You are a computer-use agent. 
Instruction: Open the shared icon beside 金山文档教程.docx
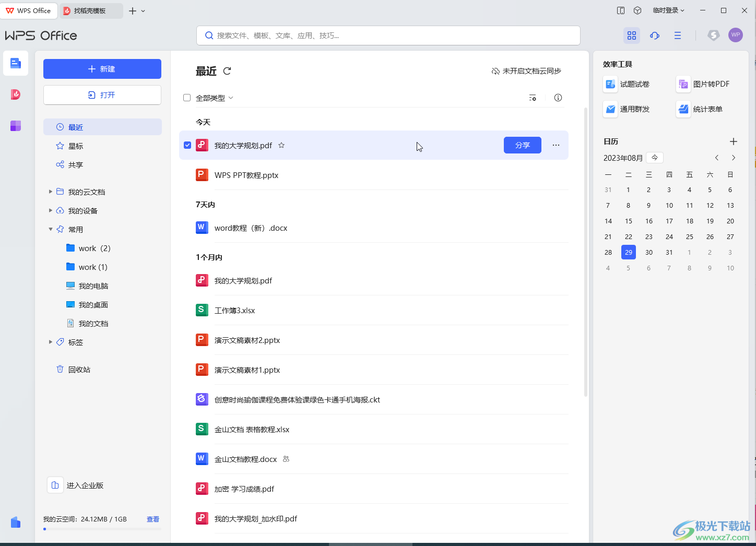coord(286,459)
